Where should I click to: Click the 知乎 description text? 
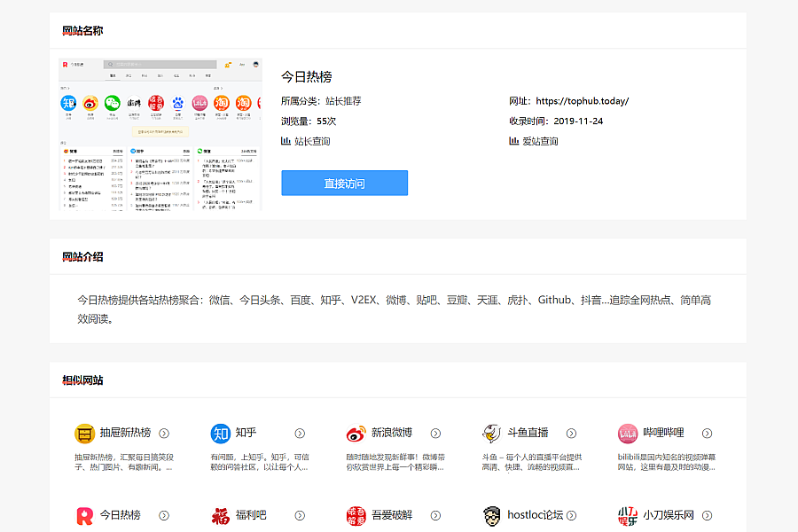coord(260,462)
